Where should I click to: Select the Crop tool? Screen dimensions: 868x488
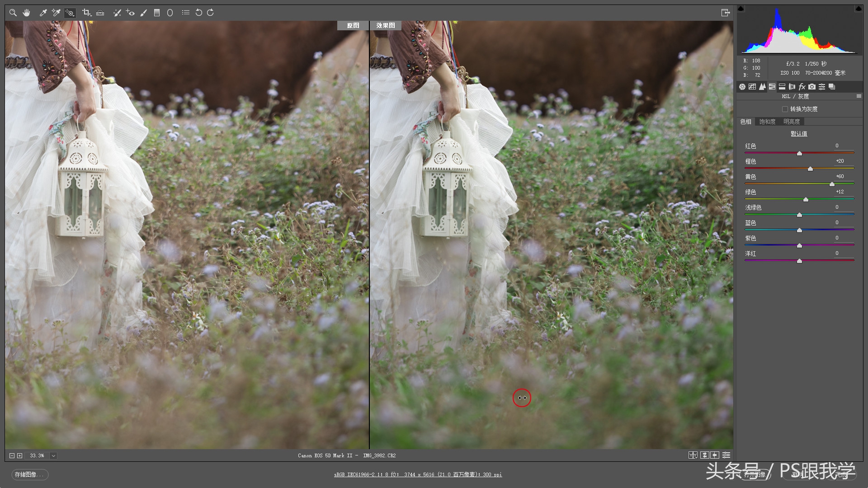tap(87, 13)
